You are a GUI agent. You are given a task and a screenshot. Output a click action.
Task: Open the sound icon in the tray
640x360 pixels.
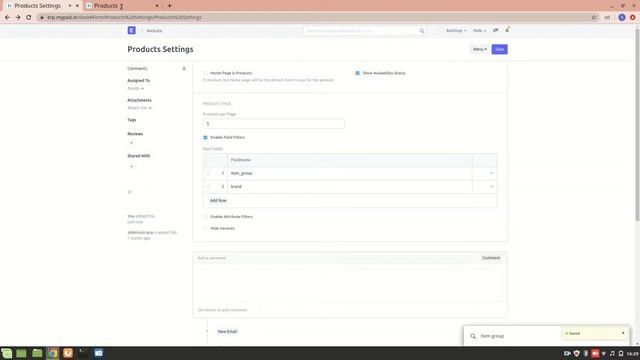612,353
